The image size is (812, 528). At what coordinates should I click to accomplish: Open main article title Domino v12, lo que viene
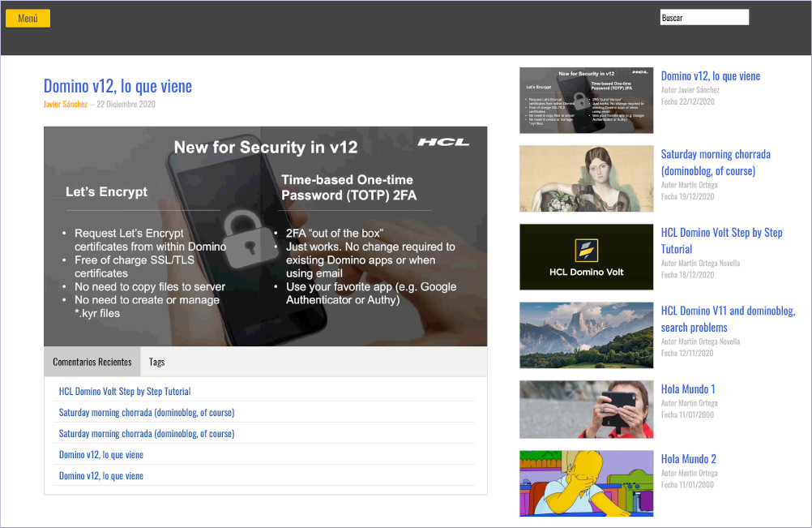(118, 86)
